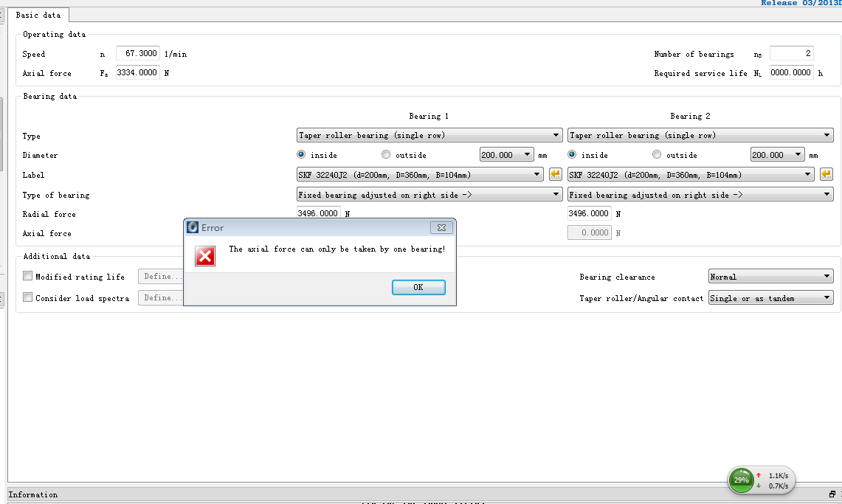Open Bearing 2 Type dropdown
Image resolution: width=842 pixels, height=504 pixels.
click(x=700, y=135)
